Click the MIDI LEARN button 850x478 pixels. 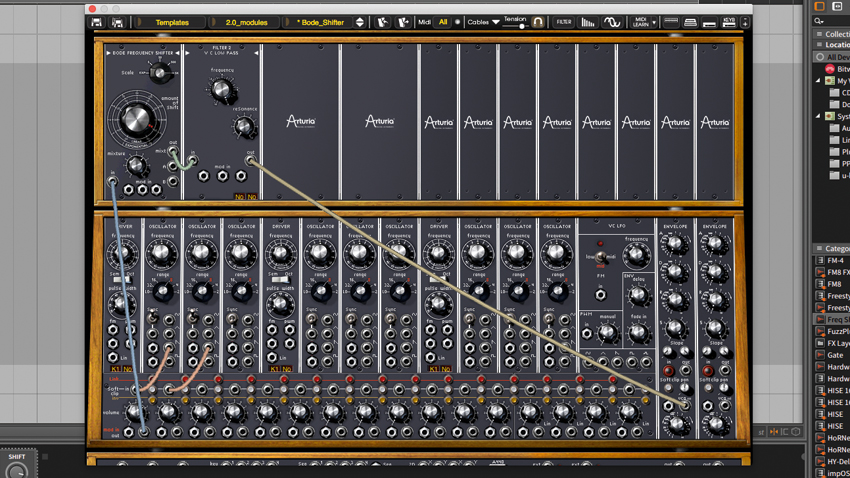(x=640, y=22)
